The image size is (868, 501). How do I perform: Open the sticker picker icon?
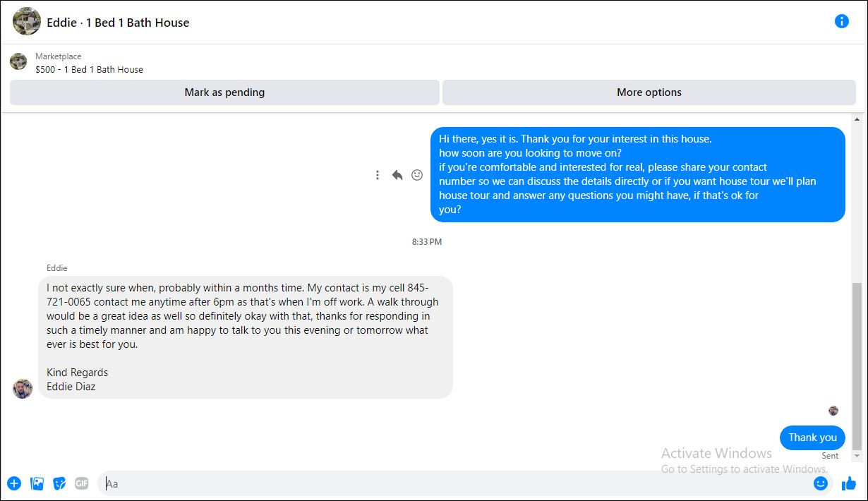60,483
